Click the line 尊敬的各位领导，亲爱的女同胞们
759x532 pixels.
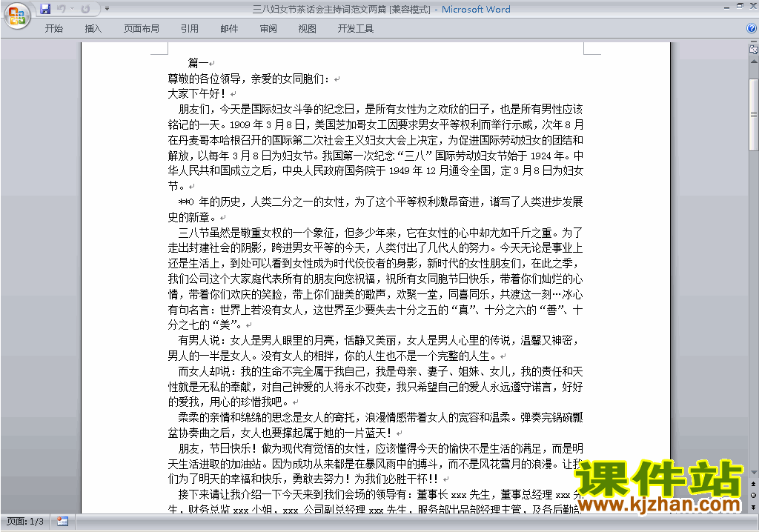click(248, 79)
